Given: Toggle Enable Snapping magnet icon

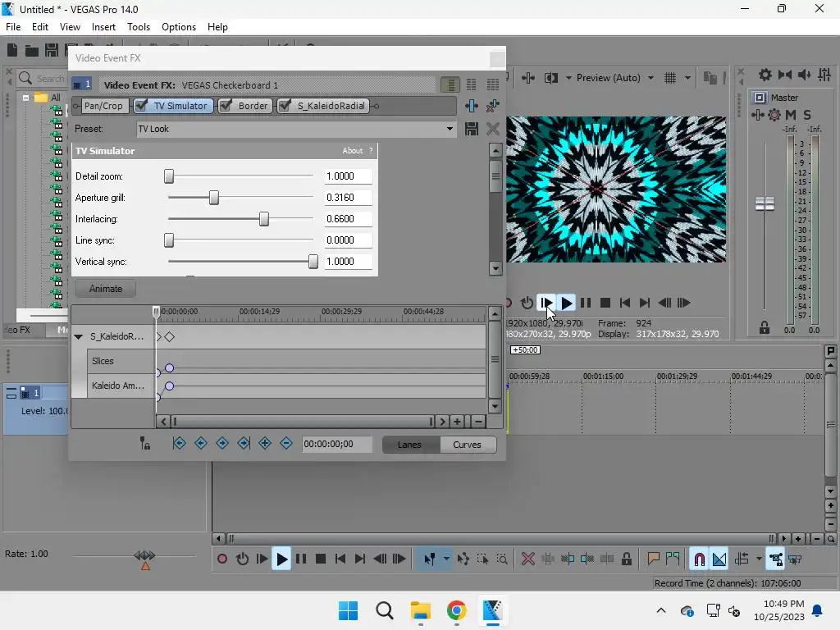Looking at the screenshot, I should tap(699, 559).
